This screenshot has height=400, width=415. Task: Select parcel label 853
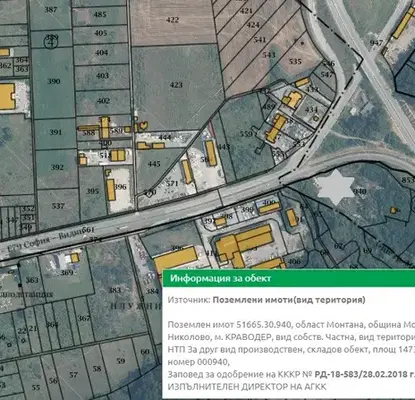pyautogui.click(x=408, y=180)
